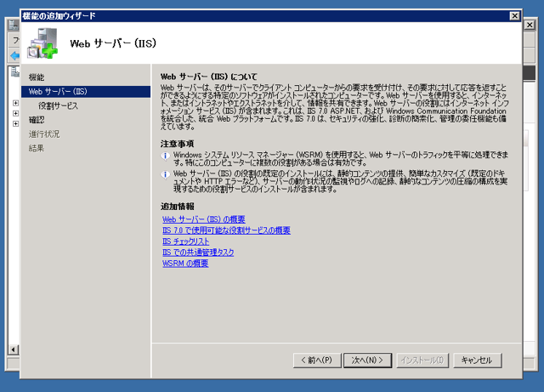This screenshot has height=392, width=544.
Task: Click the IIS default install information icon
Action: 166,174
